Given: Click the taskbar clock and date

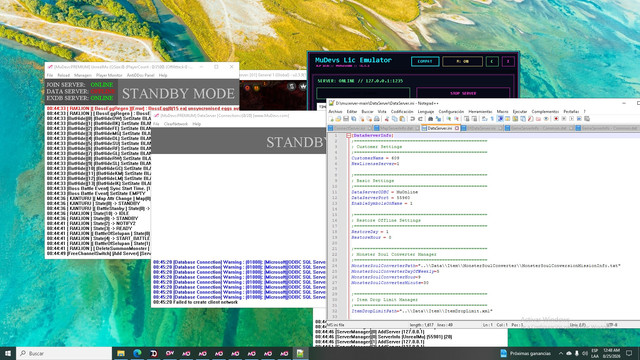Looking at the screenshot, I should pyautogui.click(x=611, y=353).
